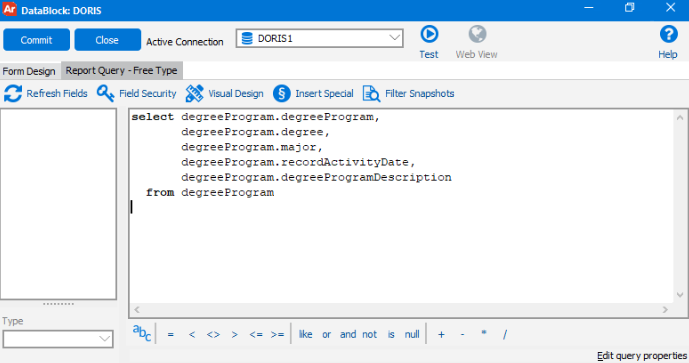Screen dimensions: 689x363
Task: Click 'degreeProgram.degreeProgramDescription' text in query
Action: click(x=316, y=178)
